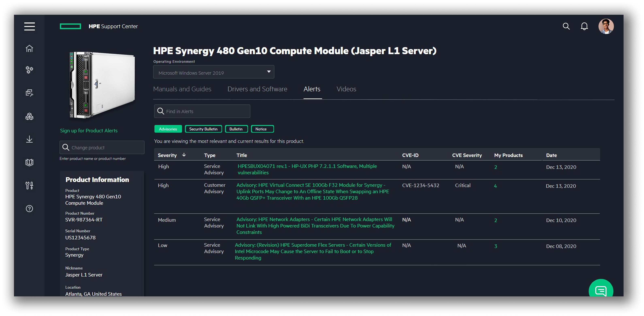This screenshot has height=316, width=644.
Task: Click the Find in Alerts field
Action: (x=202, y=111)
